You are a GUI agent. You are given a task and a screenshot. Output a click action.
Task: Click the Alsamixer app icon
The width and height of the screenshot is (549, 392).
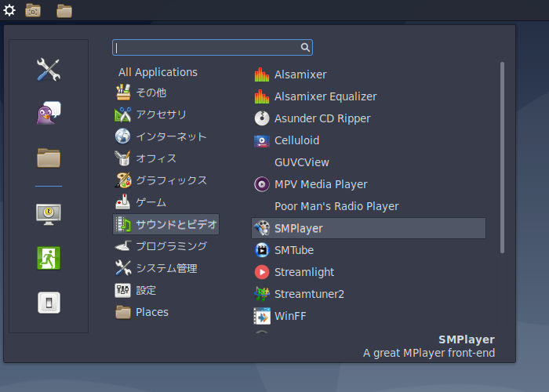pos(262,74)
